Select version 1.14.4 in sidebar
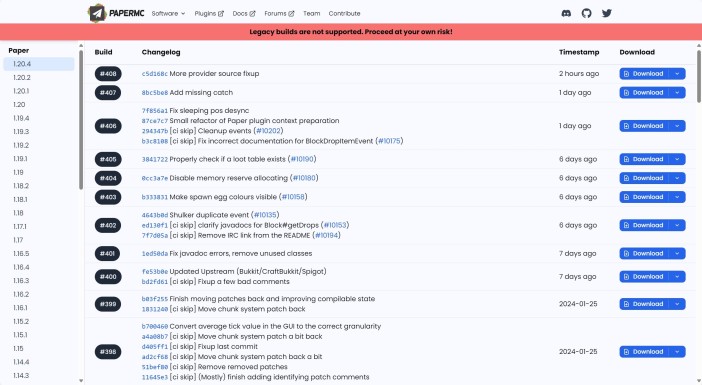This screenshot has height=385, width=702. point(39,362)
